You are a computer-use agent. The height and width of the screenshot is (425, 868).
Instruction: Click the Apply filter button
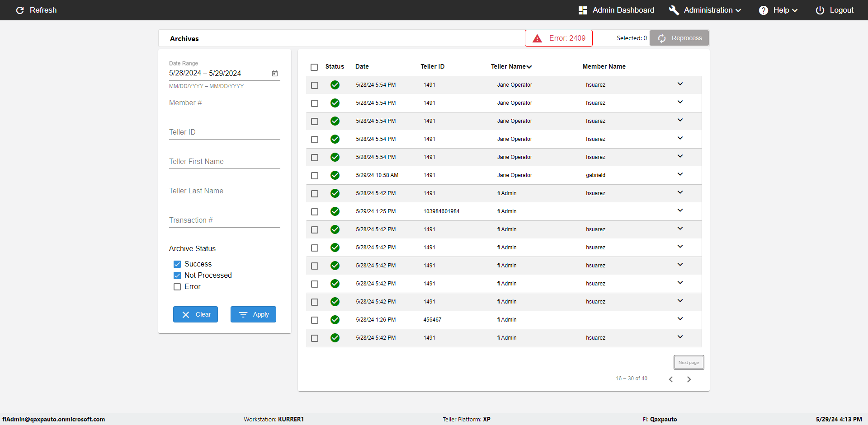pos(253,314)
